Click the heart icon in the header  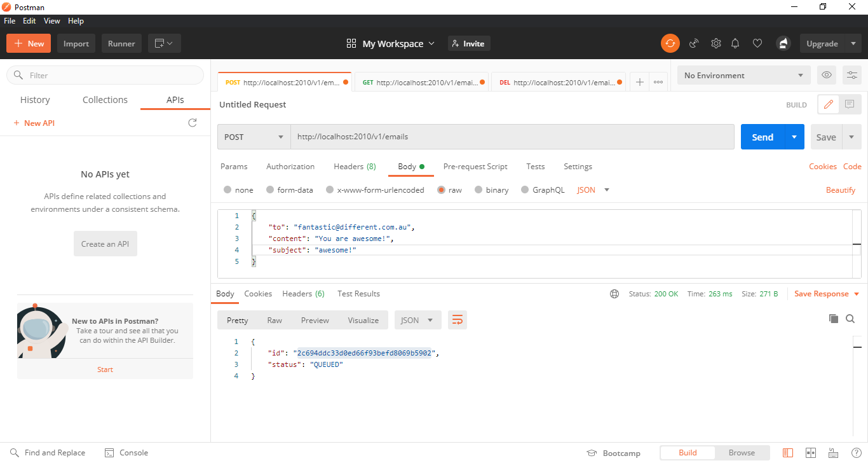tap(757, 43)
